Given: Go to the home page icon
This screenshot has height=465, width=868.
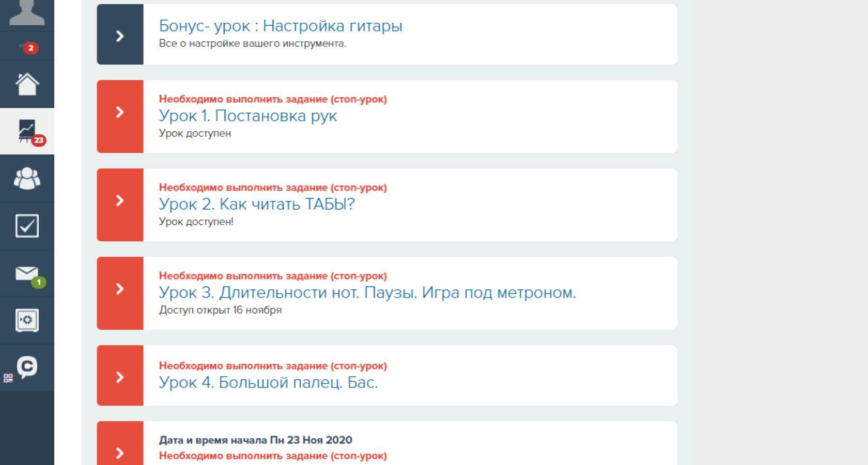Looking at the screenshot, I should pyautogui.click(x=27, y=84).
